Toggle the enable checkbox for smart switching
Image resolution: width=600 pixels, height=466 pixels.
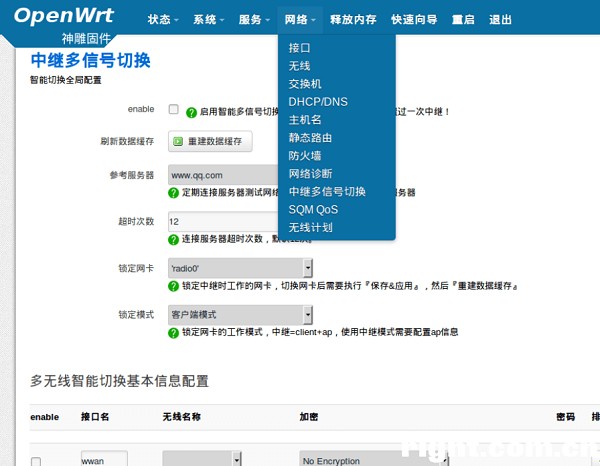(x=173, y=109)
